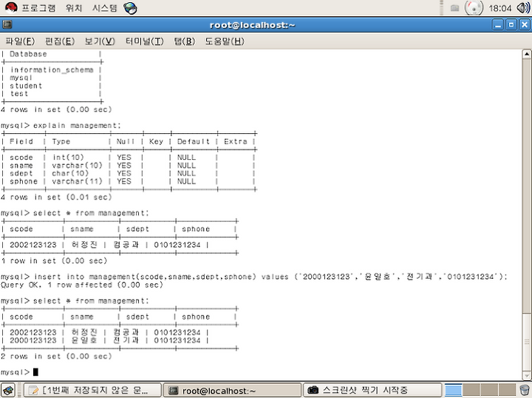
Task: Switch to second workspace in pager
Action: pyautogui.click(x=471, y=390)
